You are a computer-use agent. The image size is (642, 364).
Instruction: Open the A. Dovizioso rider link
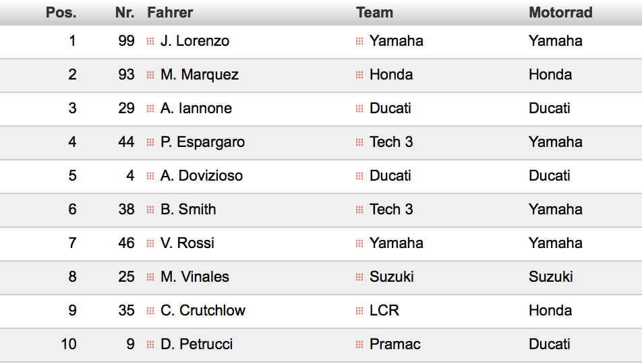tap(202, 176)
